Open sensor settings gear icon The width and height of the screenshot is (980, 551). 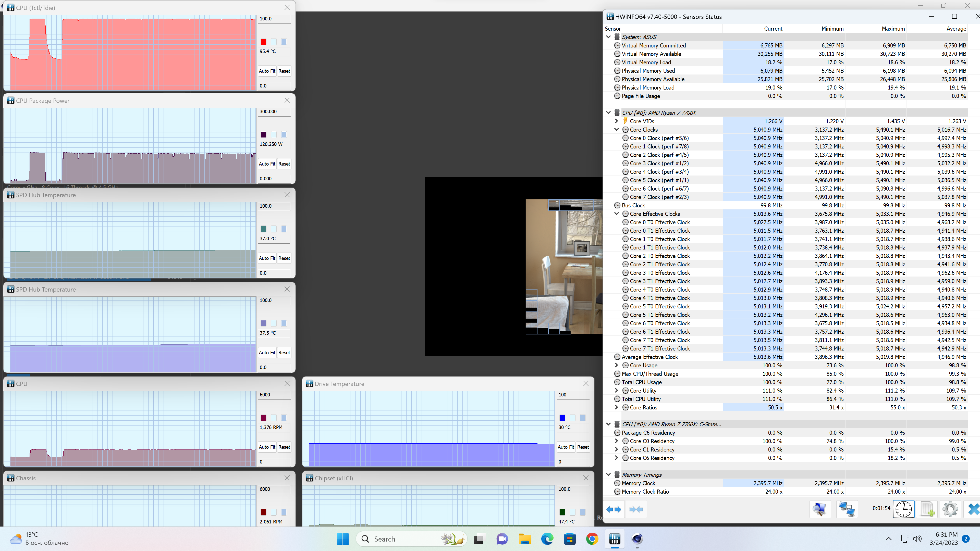pos(950,509)
